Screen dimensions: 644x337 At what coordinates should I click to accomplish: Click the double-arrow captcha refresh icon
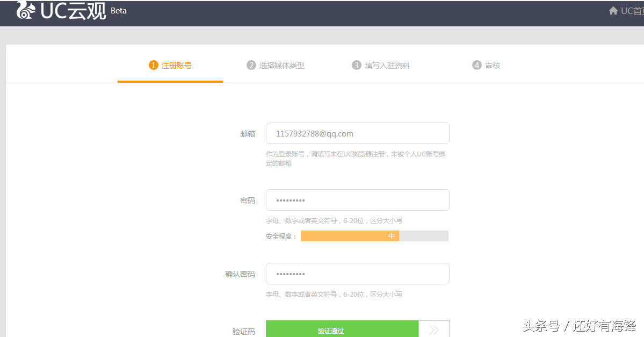pos(433,329)
